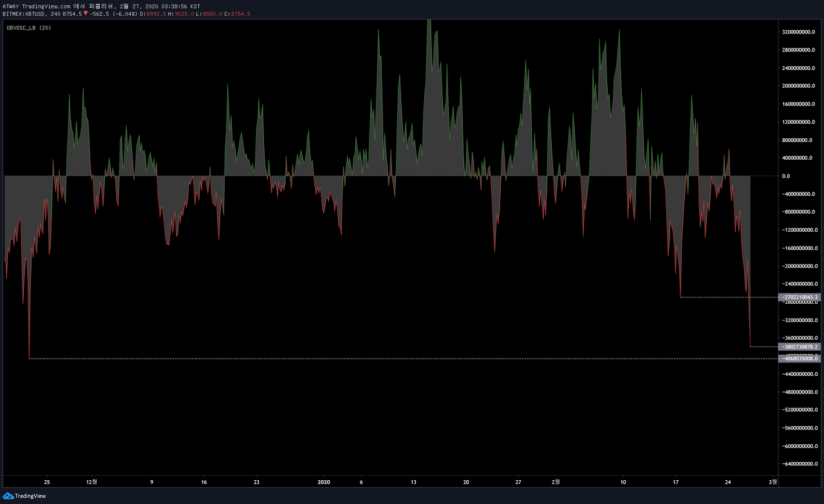Click the 17 date label on time axis
The width and height of the screenshot is (824, 504).
676,481
